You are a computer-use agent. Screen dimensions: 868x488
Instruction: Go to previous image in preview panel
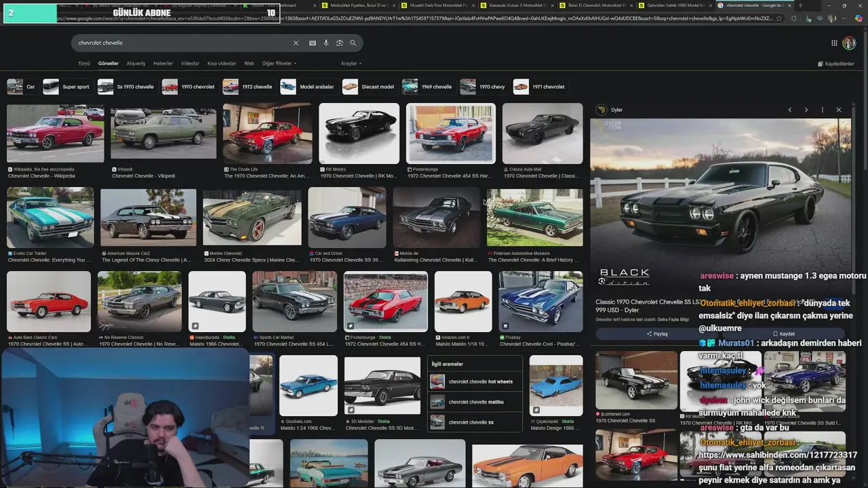[x=789, y=110]
